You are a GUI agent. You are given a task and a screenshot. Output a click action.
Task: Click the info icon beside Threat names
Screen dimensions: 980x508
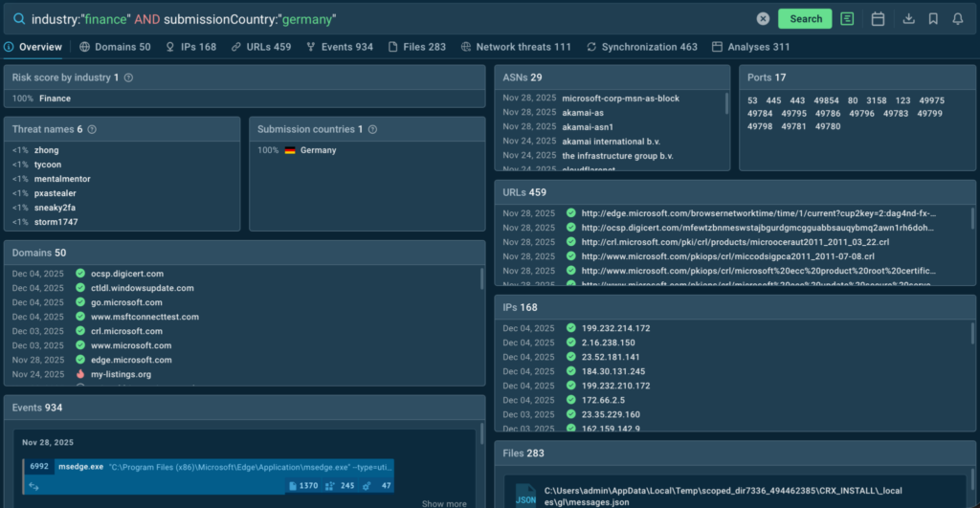(x=92, y=129)
